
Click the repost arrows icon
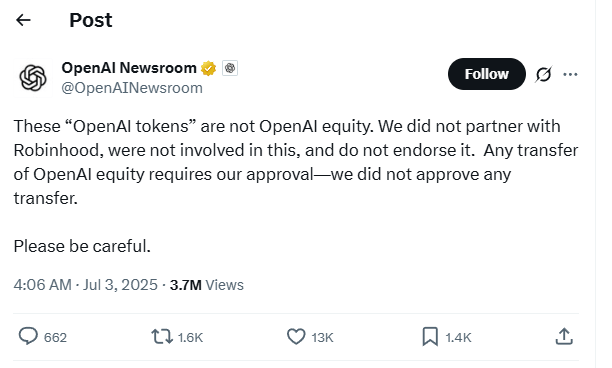(x=162, y=336)
